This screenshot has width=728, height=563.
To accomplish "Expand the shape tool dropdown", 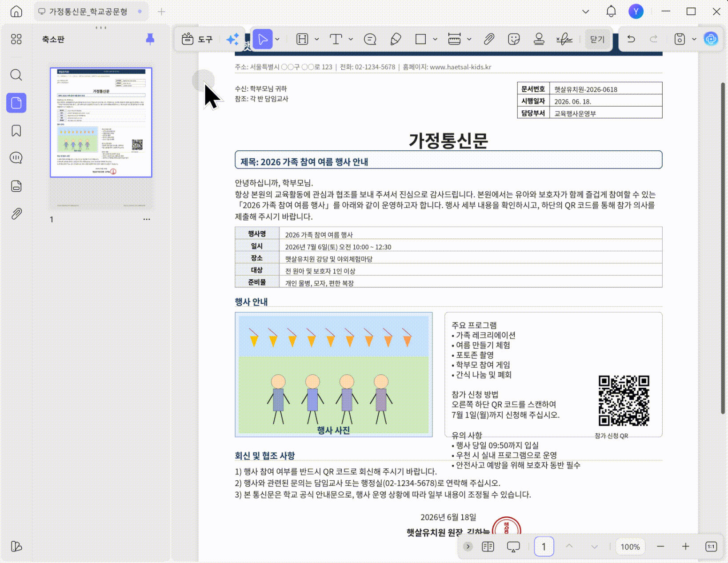I will [x=435, y=40].
